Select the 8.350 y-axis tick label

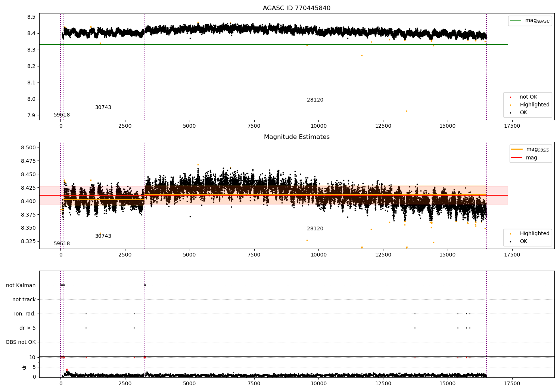[x=28, y=228]
